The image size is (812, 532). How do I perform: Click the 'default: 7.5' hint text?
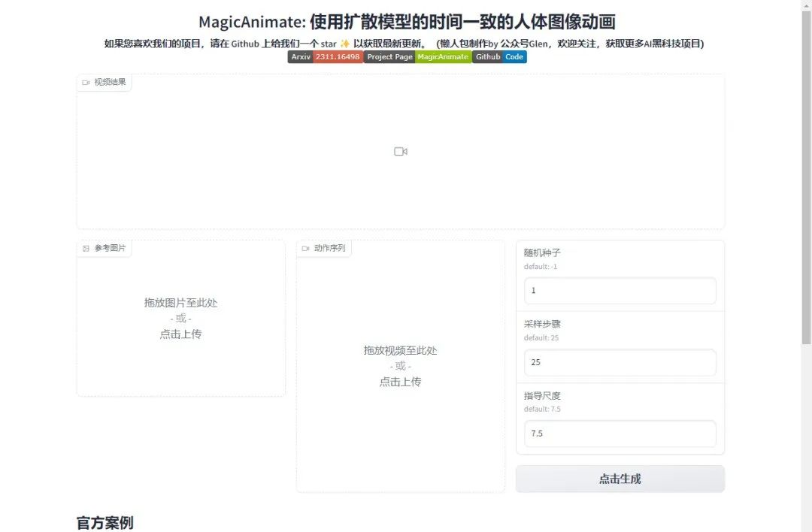[x=542, y=409]
